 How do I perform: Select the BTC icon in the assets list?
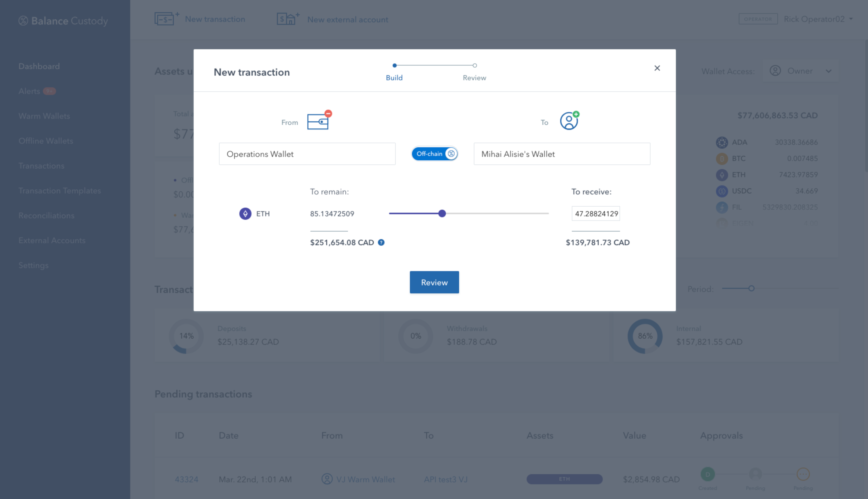(x=722, y=158)
